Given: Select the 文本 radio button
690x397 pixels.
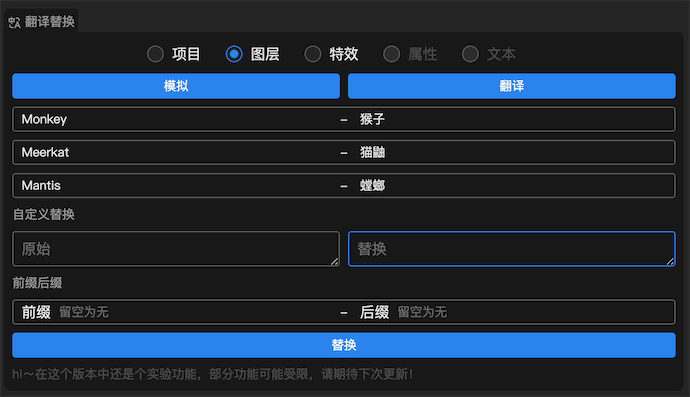Looking at the screenshot, I should [x=470, y=54].
